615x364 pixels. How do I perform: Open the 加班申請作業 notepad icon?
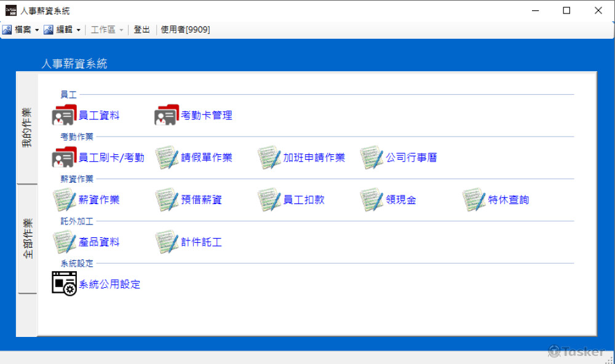(269, 157)
